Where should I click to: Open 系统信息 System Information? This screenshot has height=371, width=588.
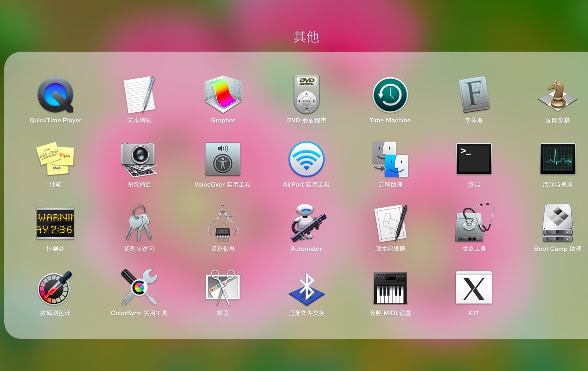tap(223, 223)
